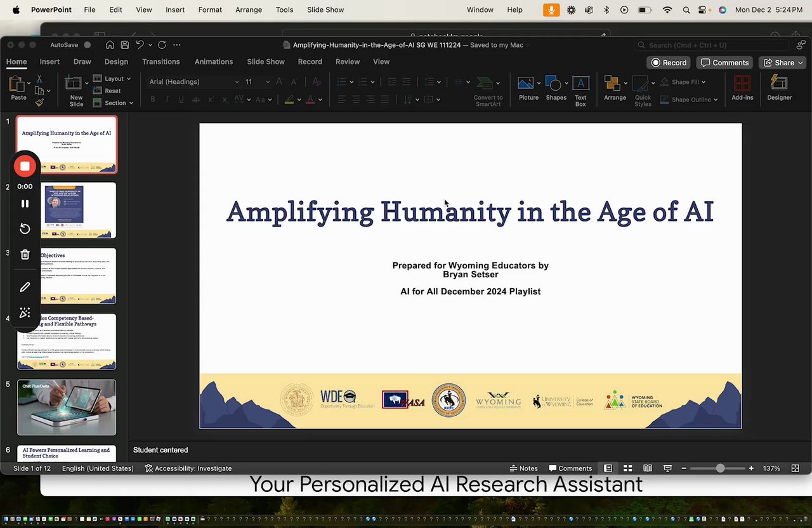The width and height of the screenshot is (812, 528).
Task: Open the Arrange menu in menu bar
Action: point(248,10)
